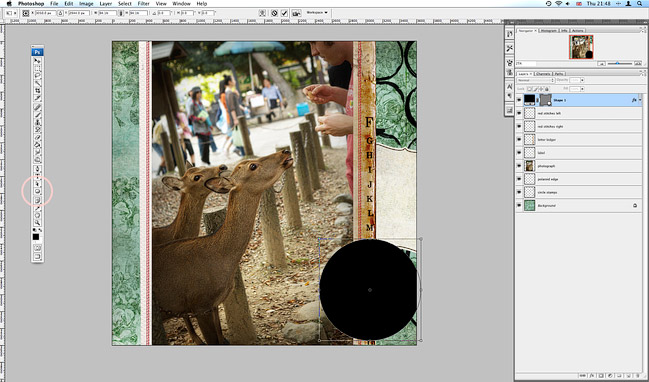Open the Filter menu
Screen dimensions: 649x382
144,4
